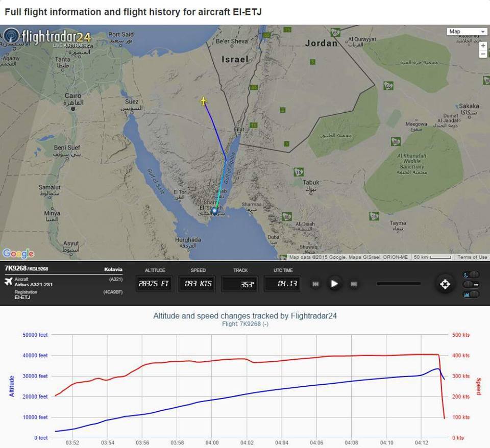Click the center-on-aircraft crosshair button
The height and width of the screenshot is (448, 490).
tap(445, 284)
